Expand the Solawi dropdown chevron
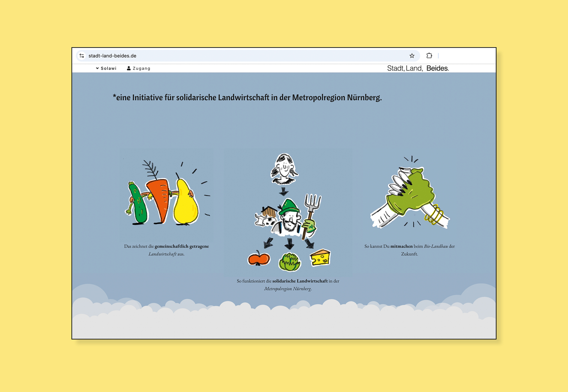This screenshot has height=392, width=568. pos(97,68)
